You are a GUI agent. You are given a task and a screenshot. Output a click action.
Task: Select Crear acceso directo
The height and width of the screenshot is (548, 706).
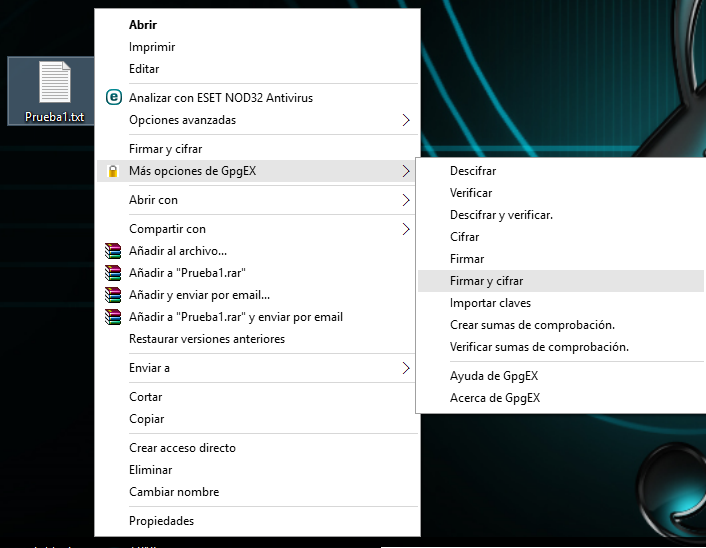coord(258,448)
